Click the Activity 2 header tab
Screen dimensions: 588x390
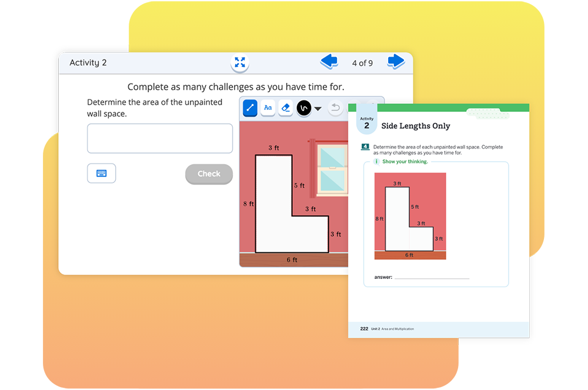pyautogui.click(x=88, y=62)
